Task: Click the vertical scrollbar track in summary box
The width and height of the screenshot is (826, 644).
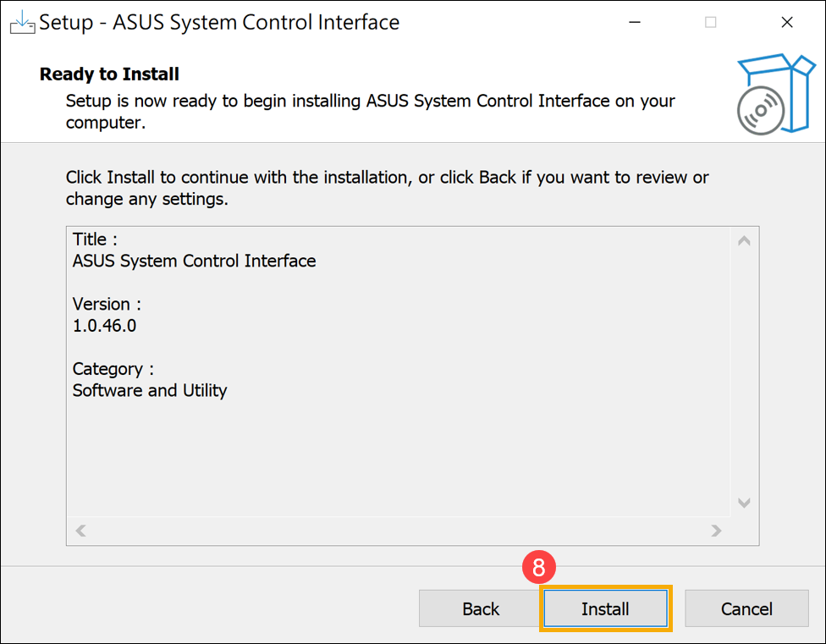Action: (x=744, y=372)
